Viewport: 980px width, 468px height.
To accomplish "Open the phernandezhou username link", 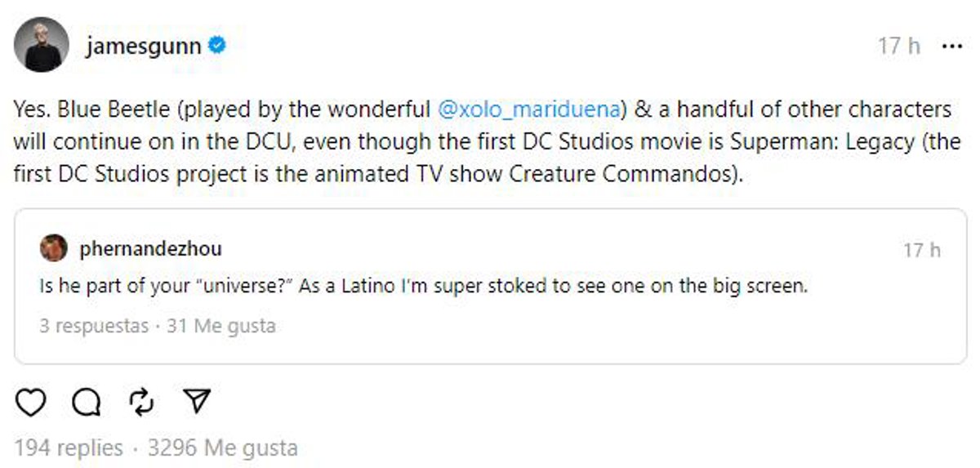I will click(150, 248).
